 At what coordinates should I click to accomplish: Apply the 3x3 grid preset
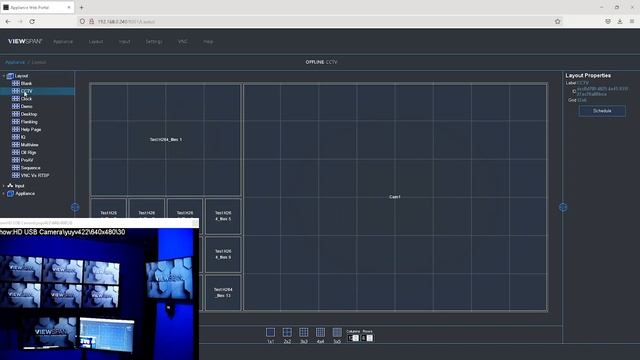(x=304, y=333)
